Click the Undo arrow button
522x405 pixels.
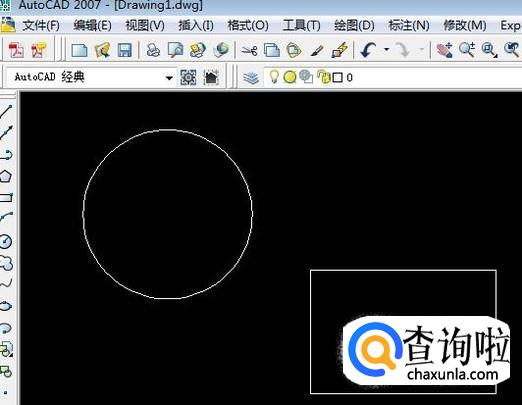[369, 50]
